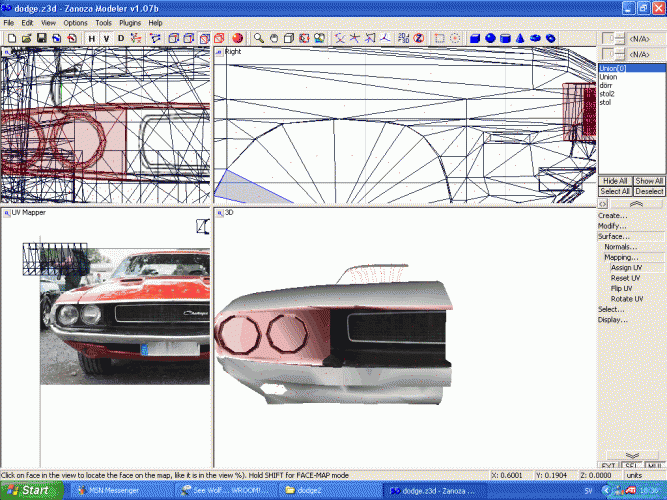Click the Assign UV command

pyautogui.click(x=627, y=267)
